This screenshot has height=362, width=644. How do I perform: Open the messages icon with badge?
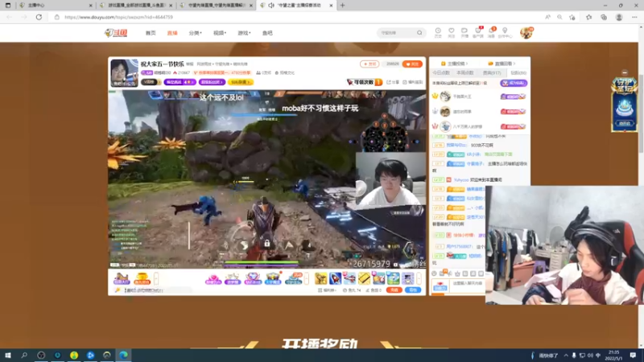[491, 33]
